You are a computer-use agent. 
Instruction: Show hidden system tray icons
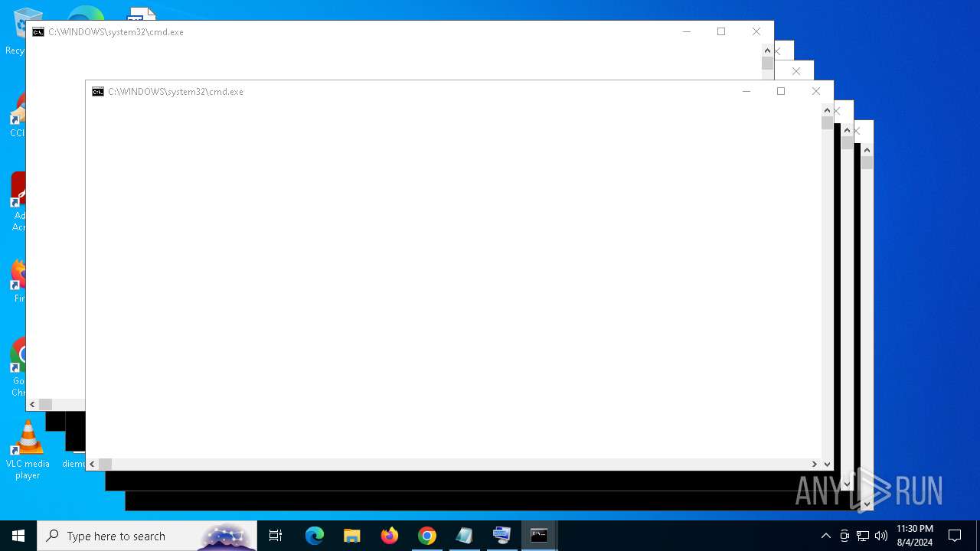tap(825, 536)
